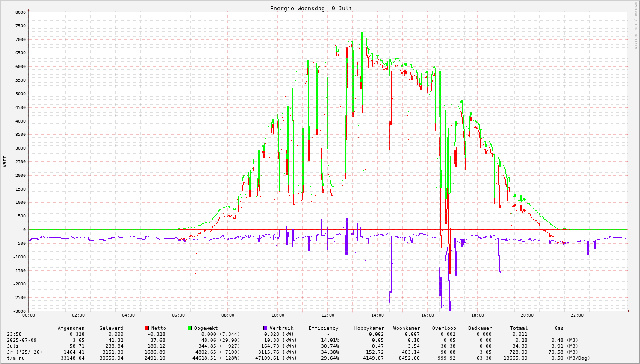Viewport: 640px width, 364px height.
Task: Select the 2025-07-09 row label
Action: (22, 340)
